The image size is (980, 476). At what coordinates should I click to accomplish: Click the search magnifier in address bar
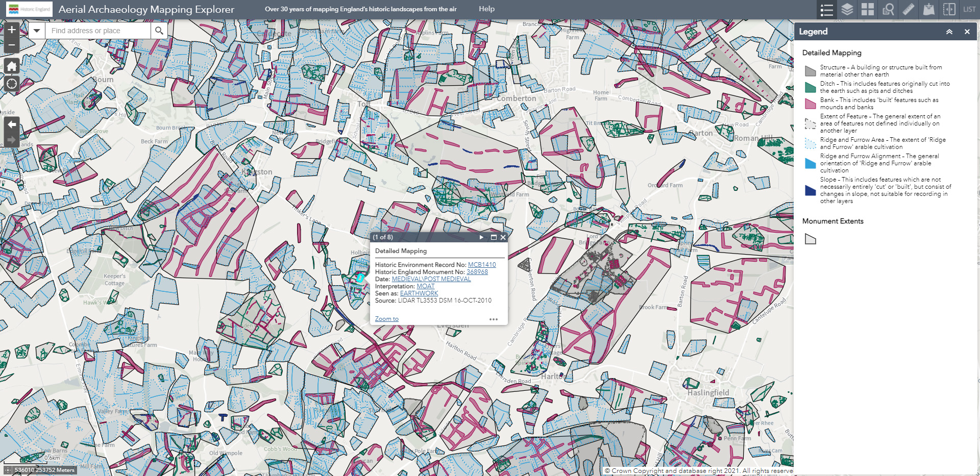point(159,30)
